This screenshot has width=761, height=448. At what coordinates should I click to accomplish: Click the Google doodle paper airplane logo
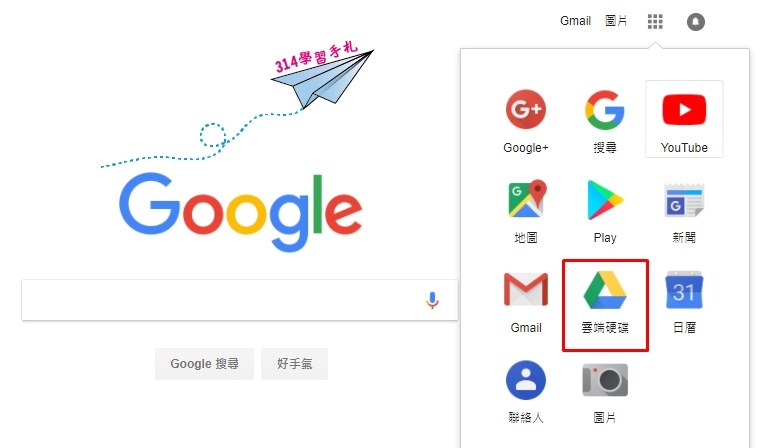(240, 148)
